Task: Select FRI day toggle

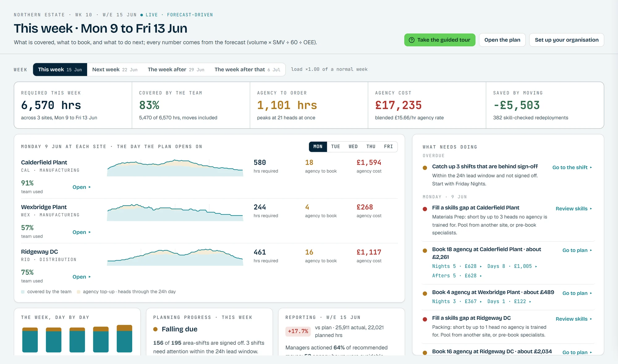Action: point(388,146)
